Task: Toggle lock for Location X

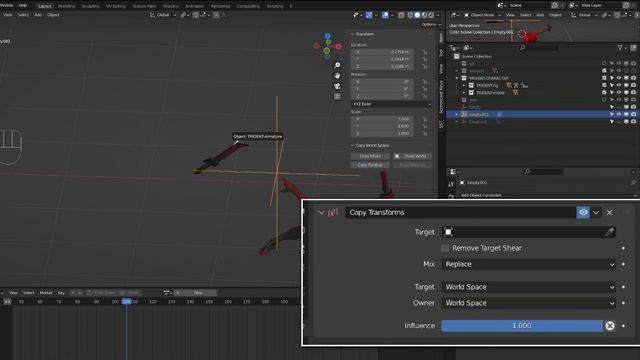Action: pyautogui.click(x=424, y=52)
